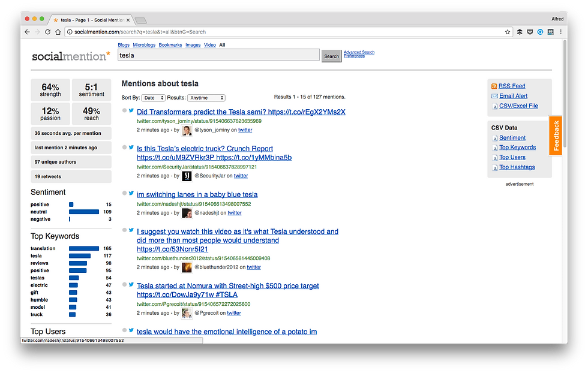
Task: Open 'Tesla started at Nomura' mention link
Action: 227,290
